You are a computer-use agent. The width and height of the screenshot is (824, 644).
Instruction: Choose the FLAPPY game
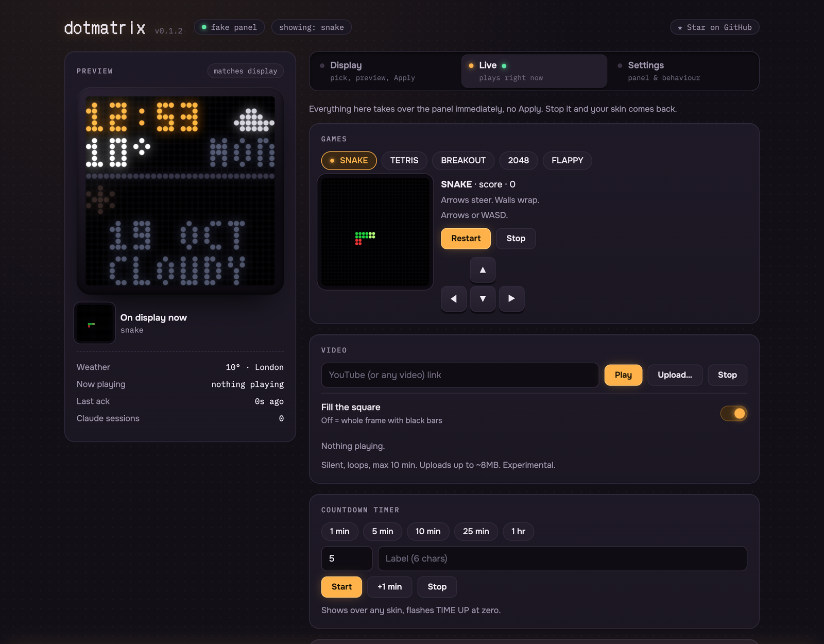click(568, 161)
